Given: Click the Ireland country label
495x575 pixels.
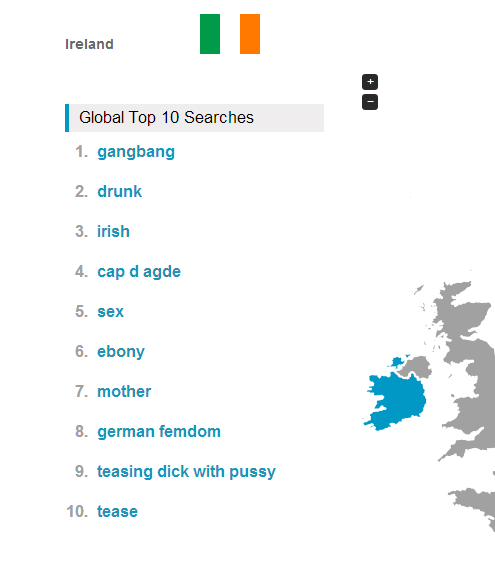Looking at the screenshot, I should point(89,44).
